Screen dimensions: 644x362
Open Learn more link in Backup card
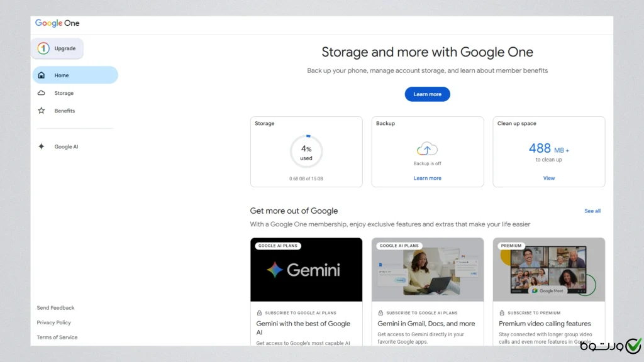(427, 178)
